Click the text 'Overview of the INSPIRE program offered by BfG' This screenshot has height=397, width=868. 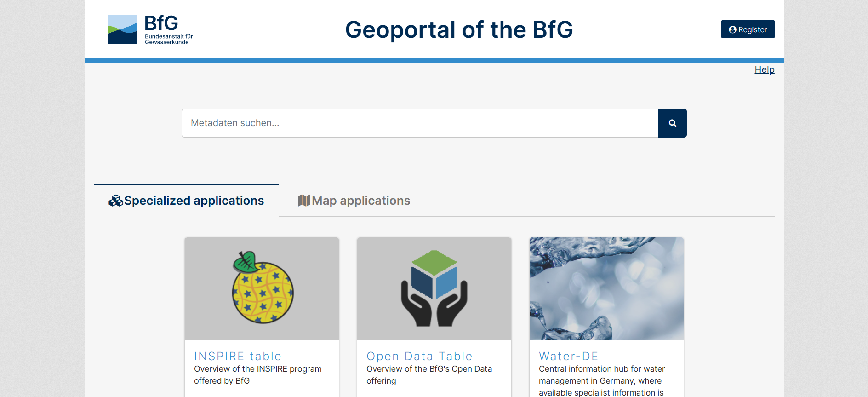tap(258, 375)
